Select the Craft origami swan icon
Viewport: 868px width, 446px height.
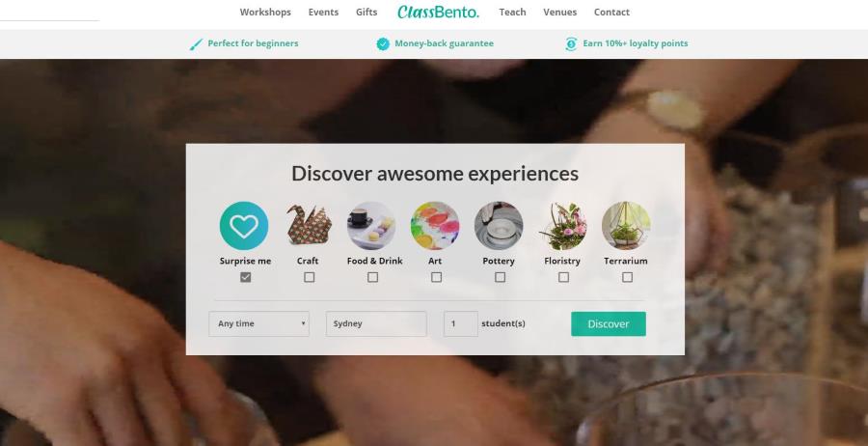tap(309, 225)
